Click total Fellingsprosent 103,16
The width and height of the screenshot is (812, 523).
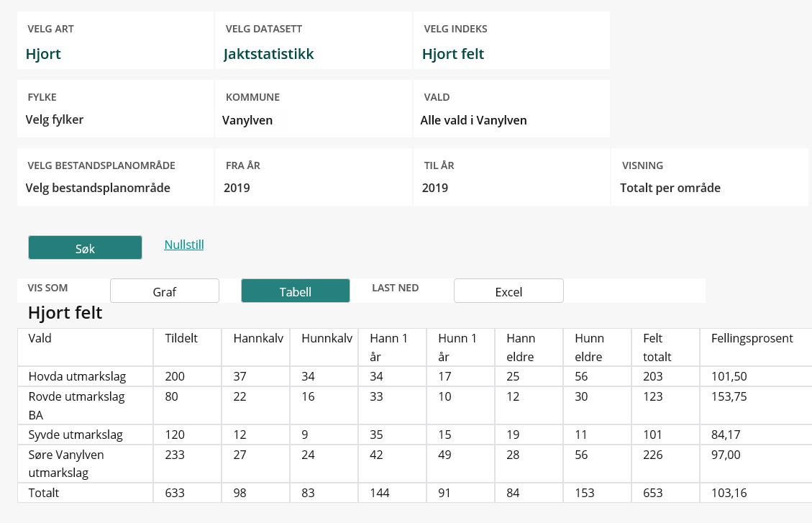point(729,493)
